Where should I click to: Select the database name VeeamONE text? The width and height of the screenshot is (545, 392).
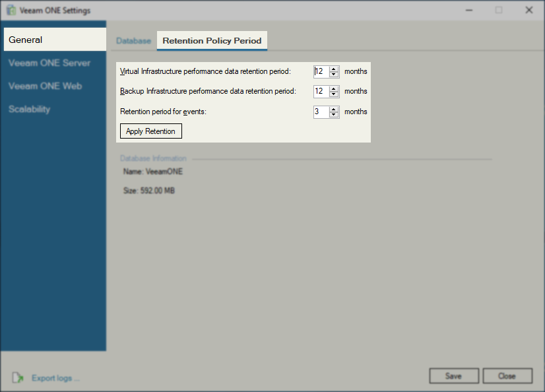click(164, 172)
